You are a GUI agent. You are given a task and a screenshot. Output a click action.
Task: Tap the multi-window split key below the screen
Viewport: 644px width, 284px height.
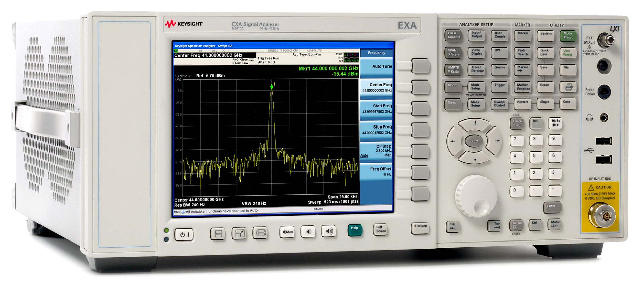(218, 233)
